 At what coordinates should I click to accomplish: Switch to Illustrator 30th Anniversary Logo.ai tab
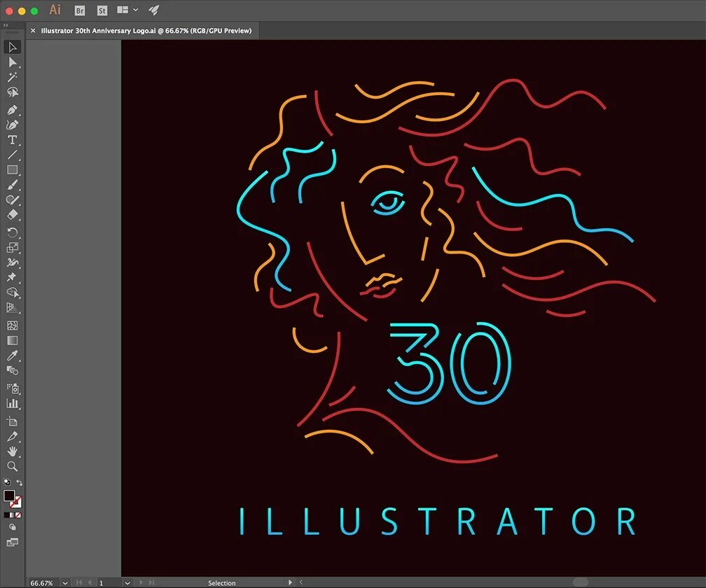(146, 31)
